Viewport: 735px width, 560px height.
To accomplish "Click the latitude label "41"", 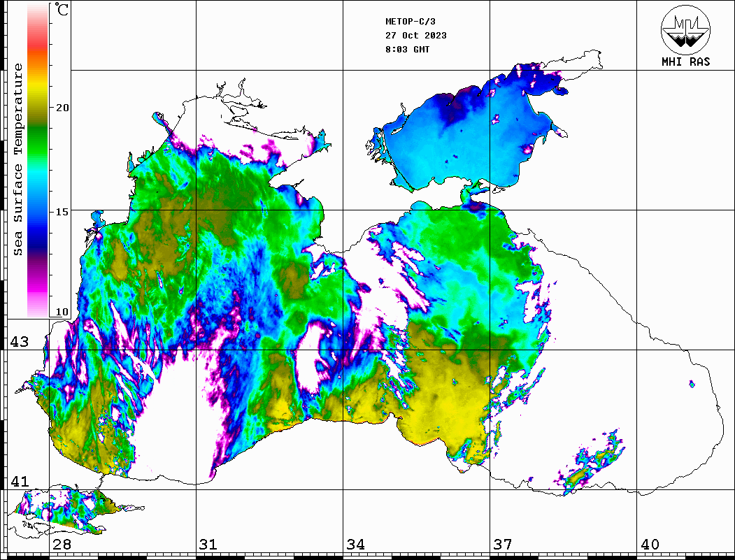I will pyautogui.click(x=19, y=482).
